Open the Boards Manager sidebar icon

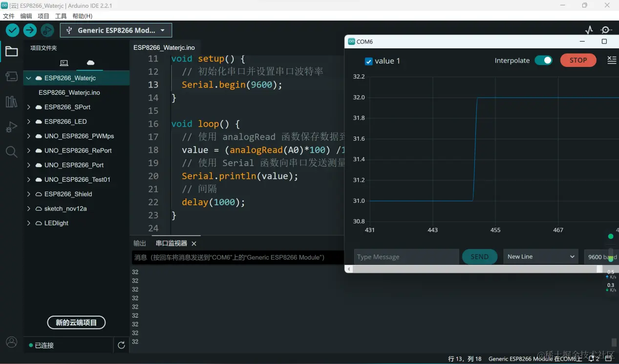(11, 76)
